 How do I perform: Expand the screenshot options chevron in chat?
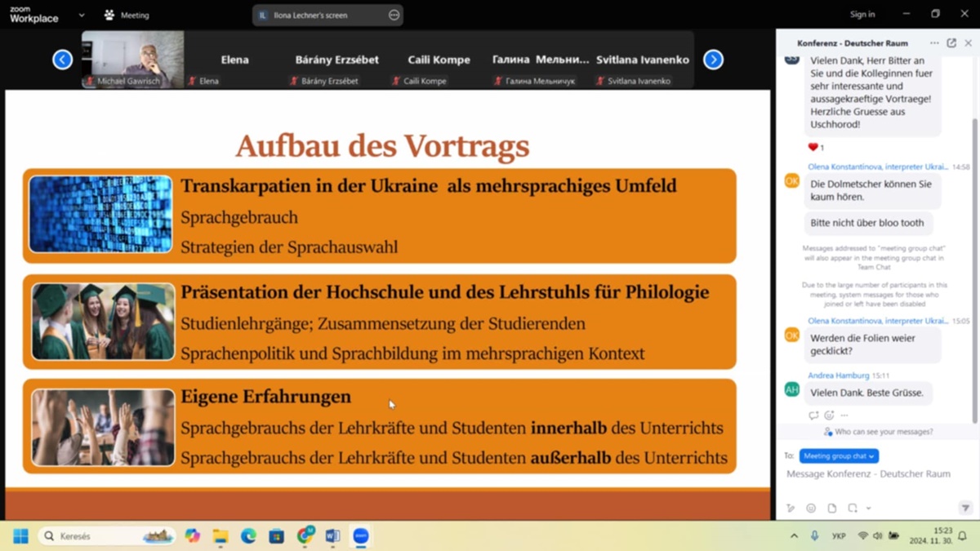pos(868,508)
